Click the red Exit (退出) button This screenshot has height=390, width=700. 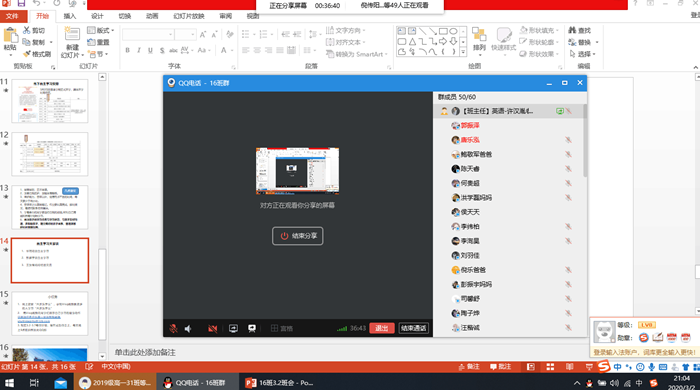(382, 328)
